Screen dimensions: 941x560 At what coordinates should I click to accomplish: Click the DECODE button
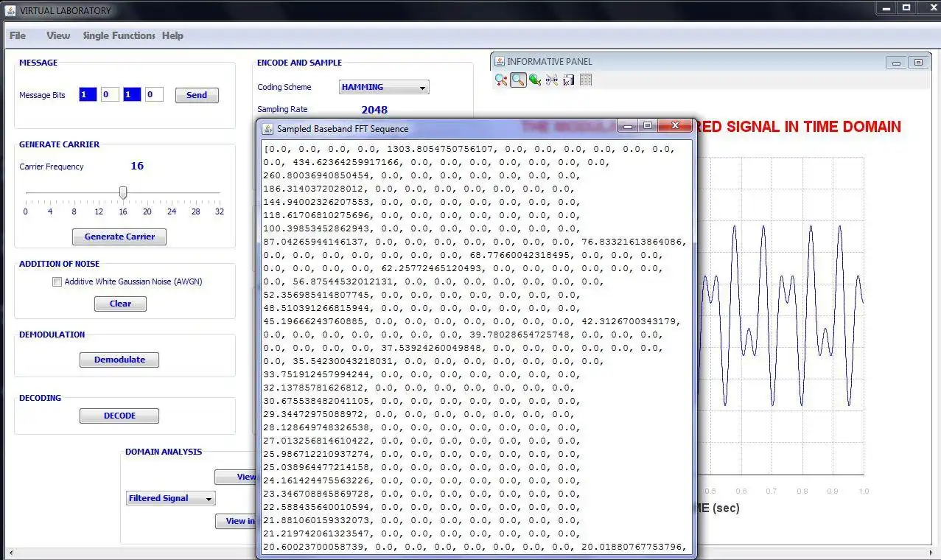(x=119, y=415)
